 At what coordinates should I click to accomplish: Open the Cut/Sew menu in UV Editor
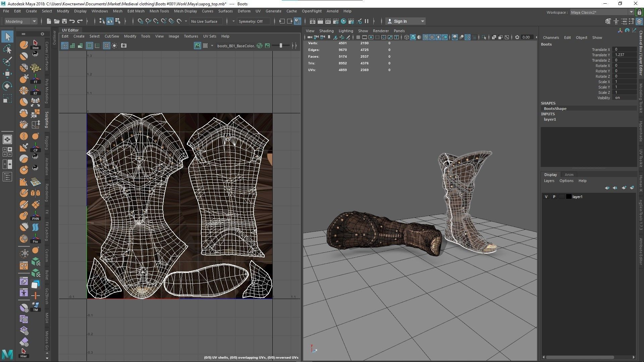point(112,36)
